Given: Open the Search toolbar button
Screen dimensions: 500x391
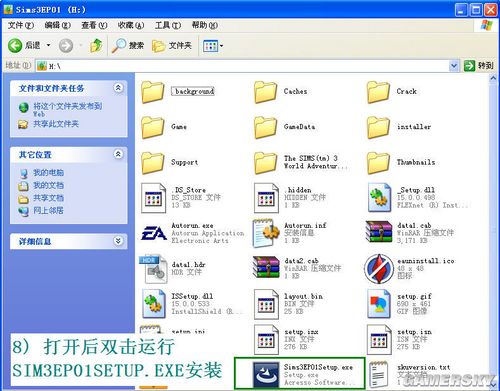Looking at the screenshot, I should click(x=128, y=45).
